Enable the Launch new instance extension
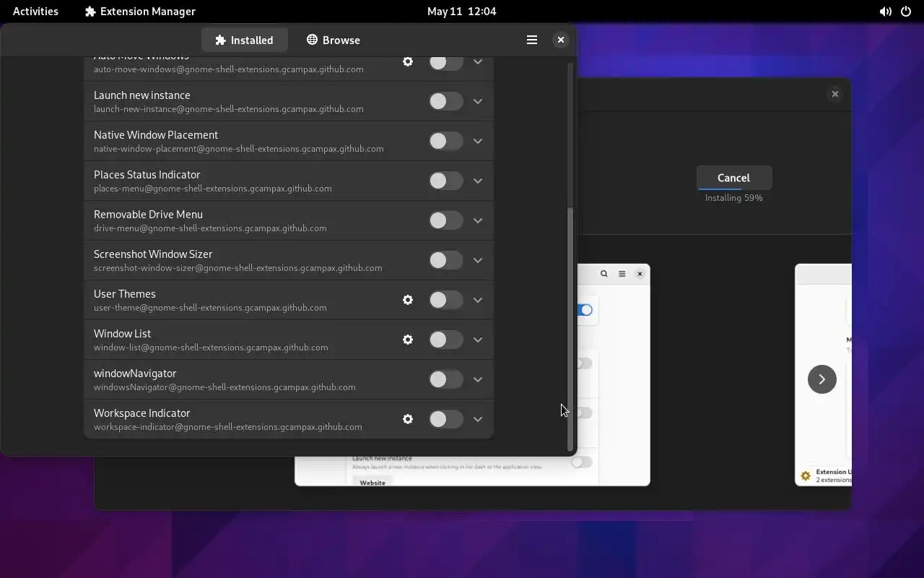Image resolution: width=924 pixels, height=578 pixels. (x=445, y=102)
